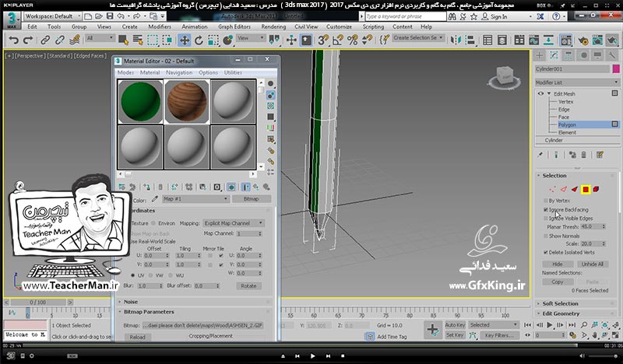Screen dimensions: 623x364
Task: Click the Zoom magnifier viewport control
Action: tap(584, 324)
